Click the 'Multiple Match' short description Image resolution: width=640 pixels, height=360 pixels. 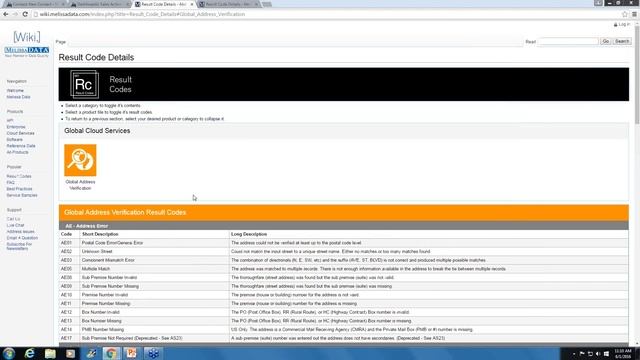(x=96, y=269)
